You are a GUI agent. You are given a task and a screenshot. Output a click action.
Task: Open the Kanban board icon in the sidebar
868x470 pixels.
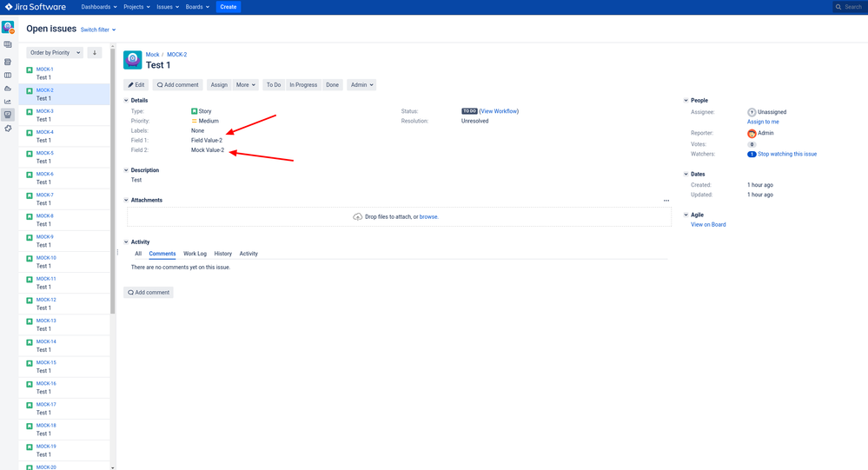click(x=8, y=45)
